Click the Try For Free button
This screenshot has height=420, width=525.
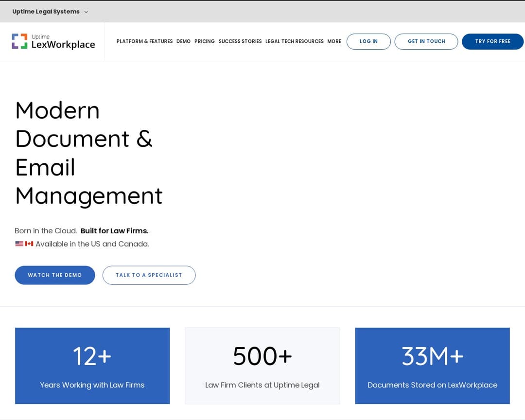coord(492,41)
